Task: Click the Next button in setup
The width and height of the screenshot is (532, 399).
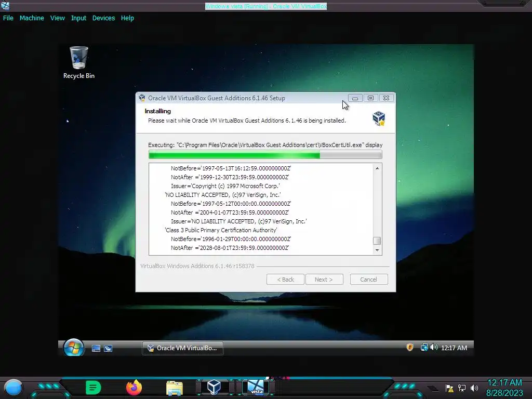Action: (x=324, y=280)
